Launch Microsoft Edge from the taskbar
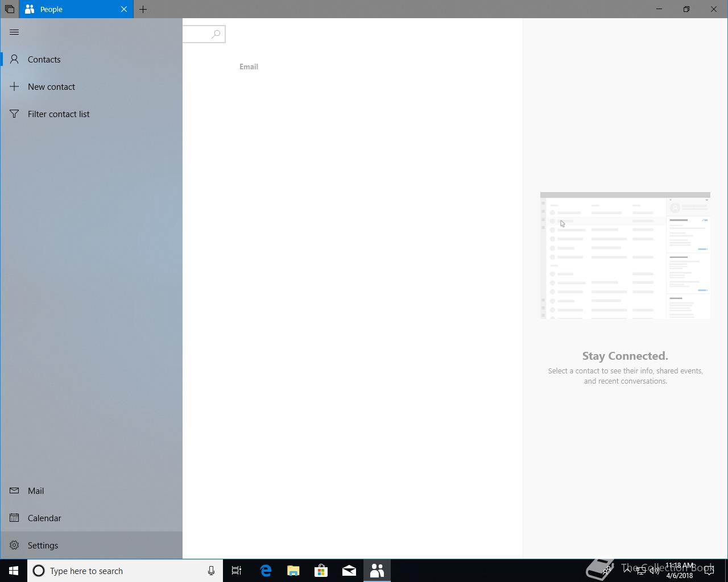Viewport: 728px width, 582px height. point(265,571)
